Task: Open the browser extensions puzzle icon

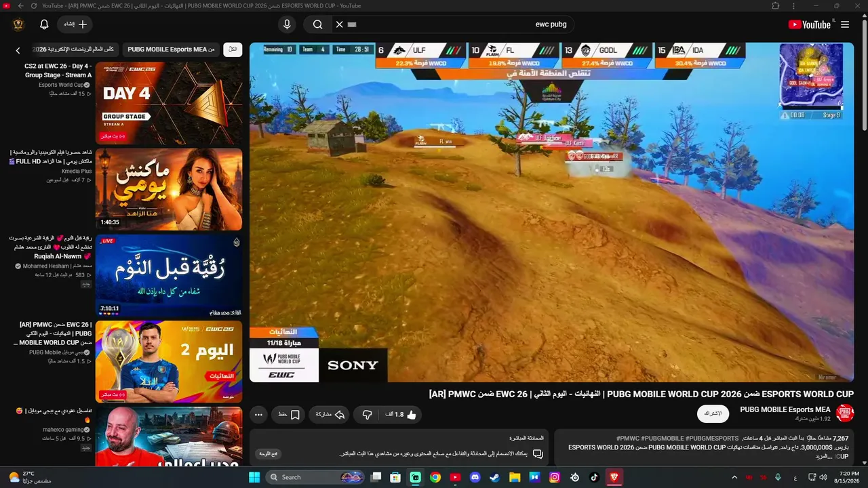Action: click(775, 5)
